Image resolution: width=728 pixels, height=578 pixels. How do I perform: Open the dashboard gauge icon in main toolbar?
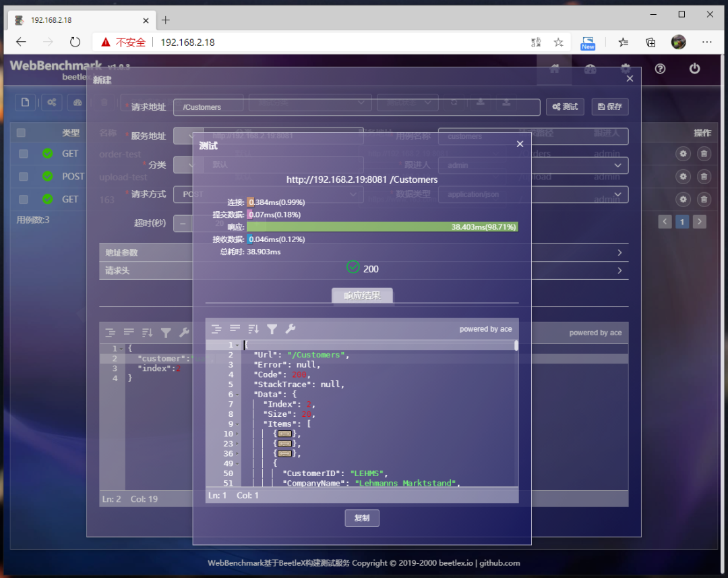point(78,103)
